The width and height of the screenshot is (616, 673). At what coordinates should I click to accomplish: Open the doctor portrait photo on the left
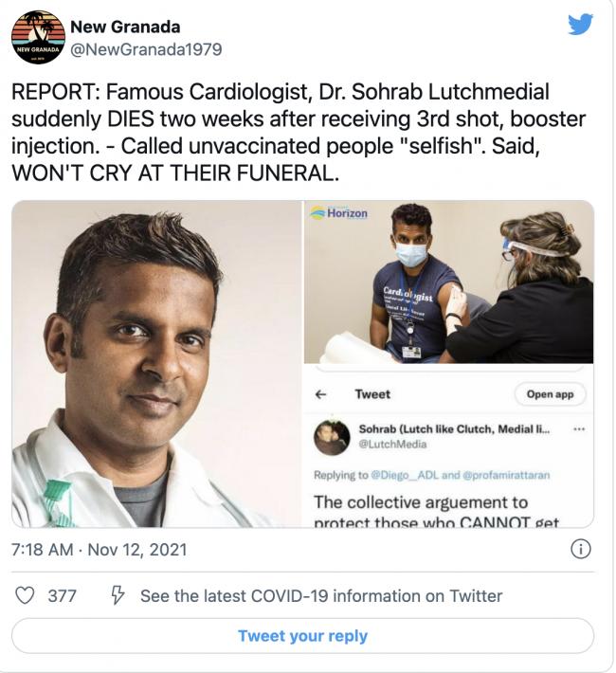point(156,364)
